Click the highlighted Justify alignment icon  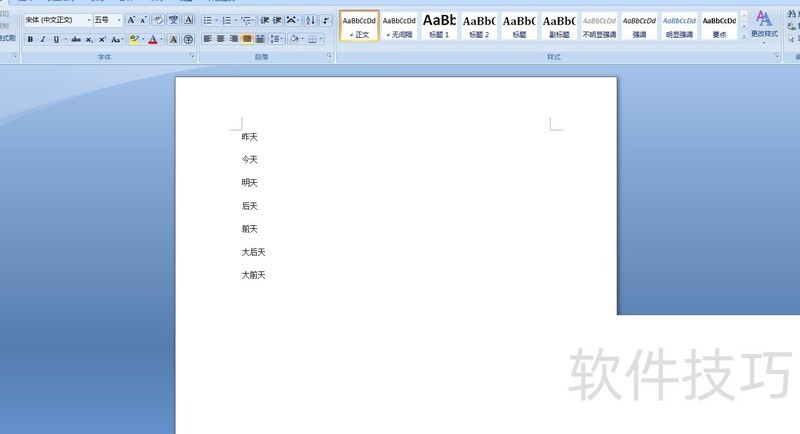coord(247,39)
